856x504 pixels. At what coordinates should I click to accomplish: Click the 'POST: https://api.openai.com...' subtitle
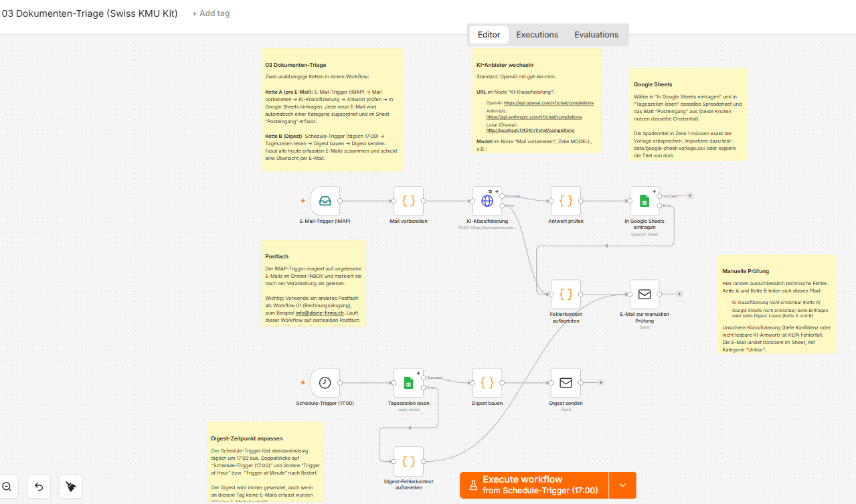(x=487, y=228)
